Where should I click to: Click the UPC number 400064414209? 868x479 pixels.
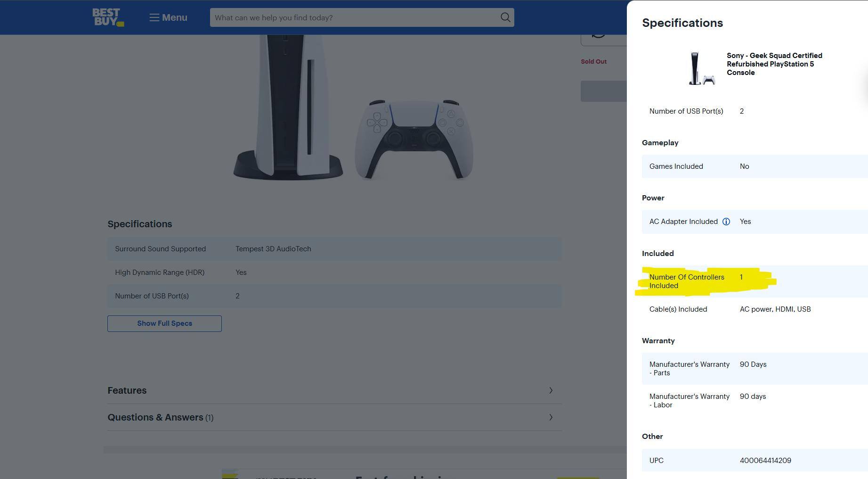(765, 461)
